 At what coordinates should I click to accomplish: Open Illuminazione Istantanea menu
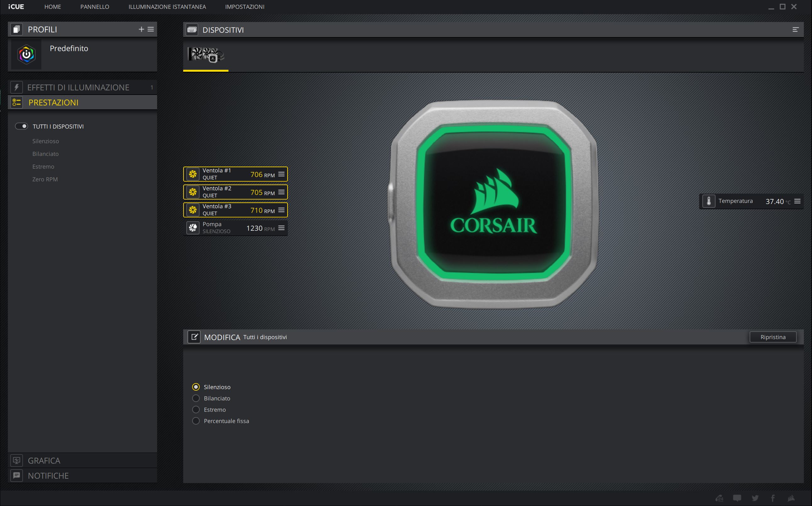[167, 7]
